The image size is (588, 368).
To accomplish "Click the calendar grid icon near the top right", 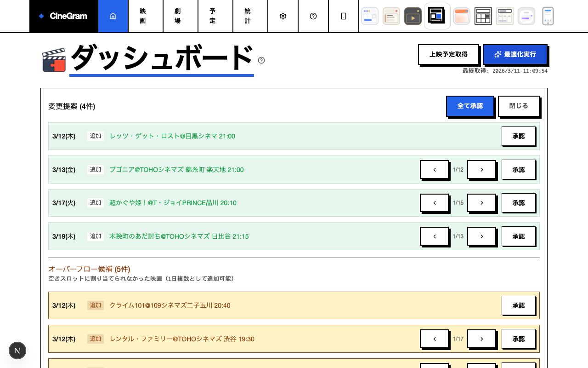I will 483,16.
